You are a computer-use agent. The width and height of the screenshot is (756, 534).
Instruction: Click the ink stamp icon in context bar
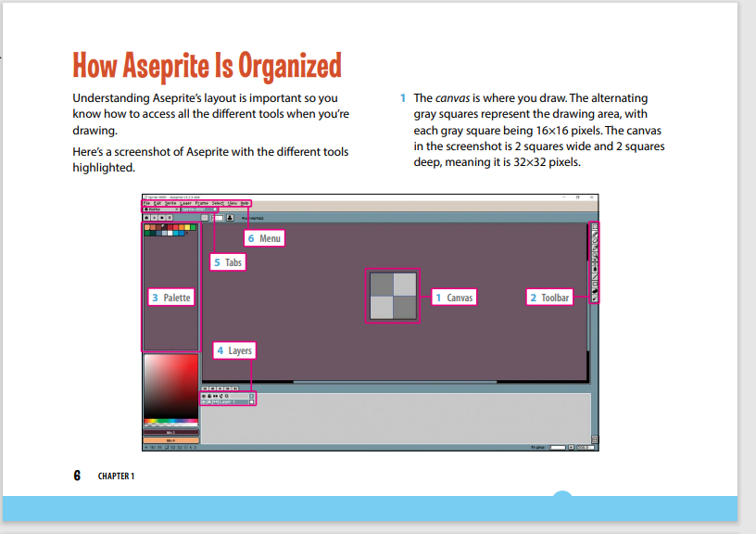tap(230, 218)
